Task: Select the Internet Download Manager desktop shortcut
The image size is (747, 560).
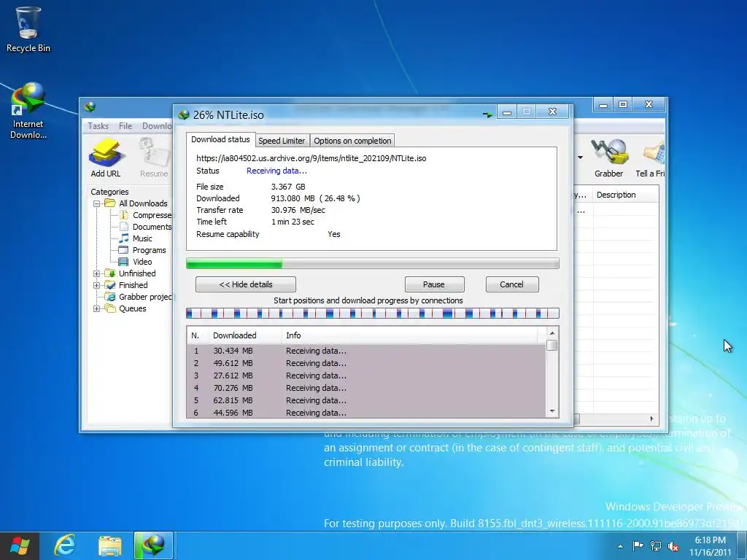Action: click(28, 111)
